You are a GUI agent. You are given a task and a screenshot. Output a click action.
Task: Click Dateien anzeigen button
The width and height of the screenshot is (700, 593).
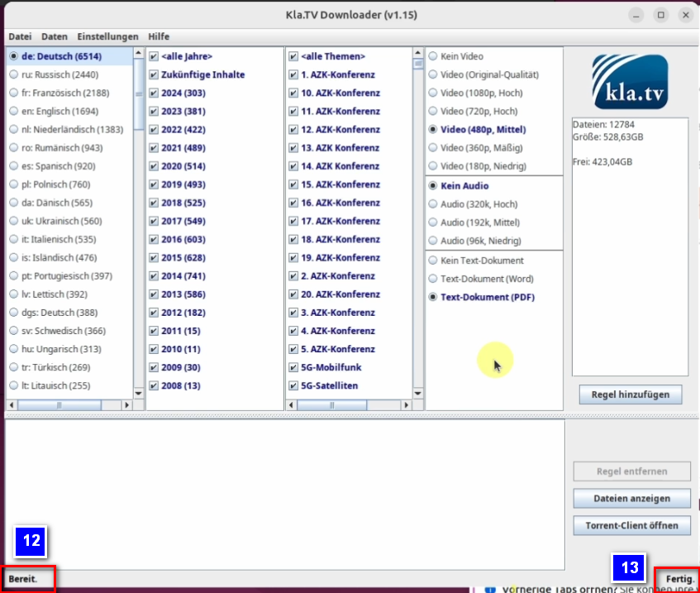pos(631,499)
